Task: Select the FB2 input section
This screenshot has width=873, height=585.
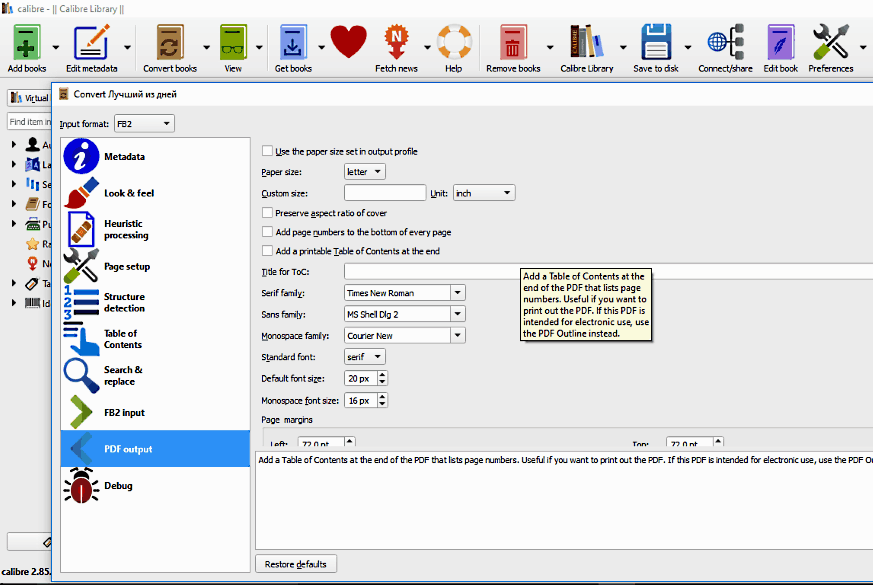Action: (x=155, y=412)
